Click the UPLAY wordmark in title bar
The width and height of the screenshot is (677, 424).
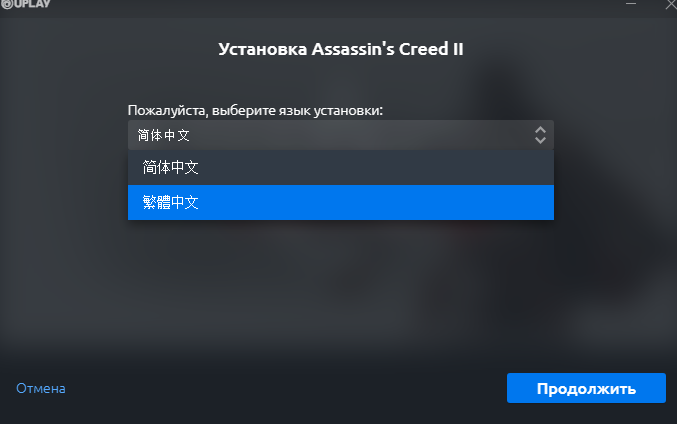coord(32,3)
